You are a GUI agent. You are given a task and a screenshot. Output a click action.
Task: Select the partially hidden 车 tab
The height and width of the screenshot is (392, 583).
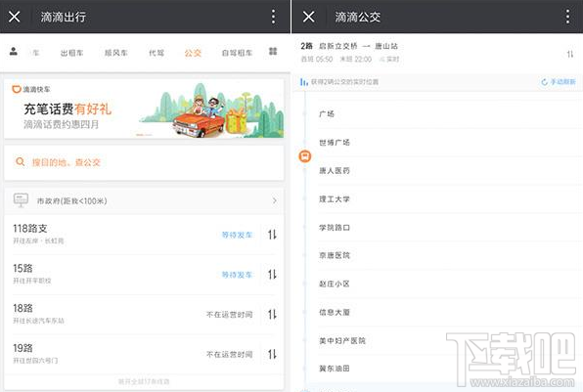coord(35,53)
